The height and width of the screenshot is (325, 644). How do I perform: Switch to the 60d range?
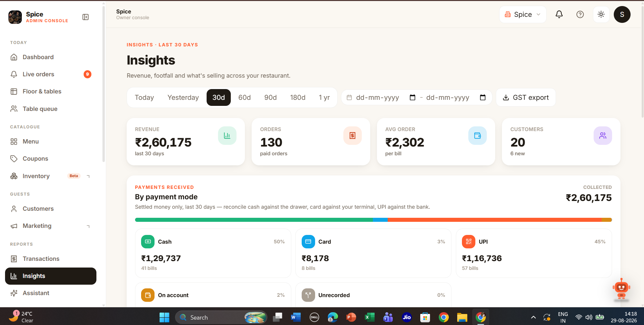(245, 97)
